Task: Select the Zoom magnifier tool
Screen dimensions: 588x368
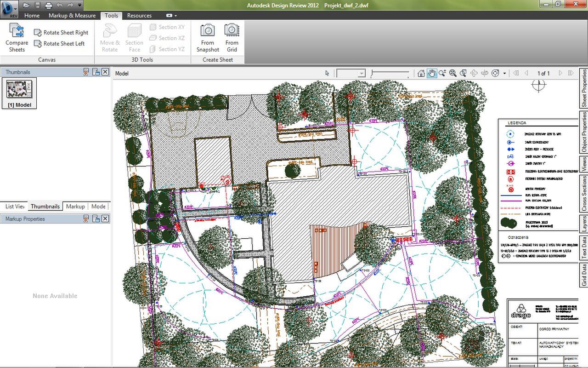Action: pyautogui.click(x=442, y=73)
